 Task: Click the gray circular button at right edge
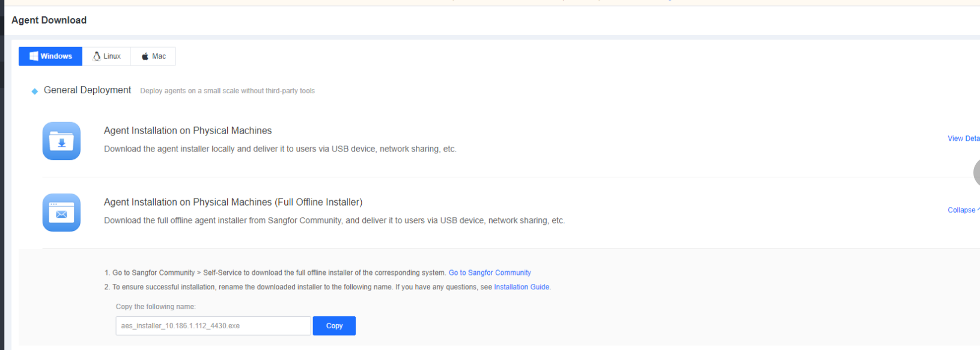(x=977, y=173)
